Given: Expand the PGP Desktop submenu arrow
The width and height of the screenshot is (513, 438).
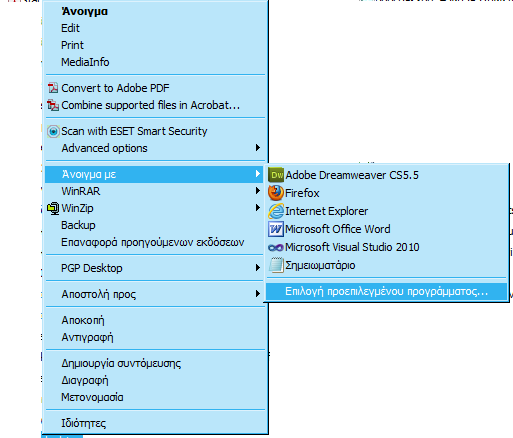Looking at the screenshot, I should (x=257, y=268).
